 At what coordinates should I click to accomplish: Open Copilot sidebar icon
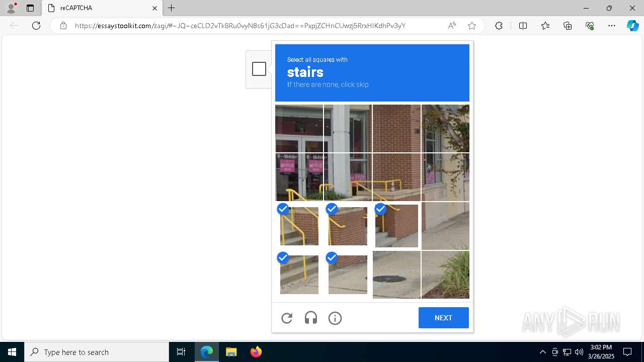[632, 26]
